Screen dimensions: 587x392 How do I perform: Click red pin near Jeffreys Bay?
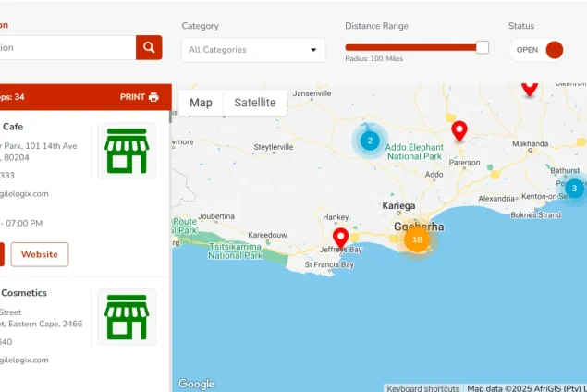[340, 239]
